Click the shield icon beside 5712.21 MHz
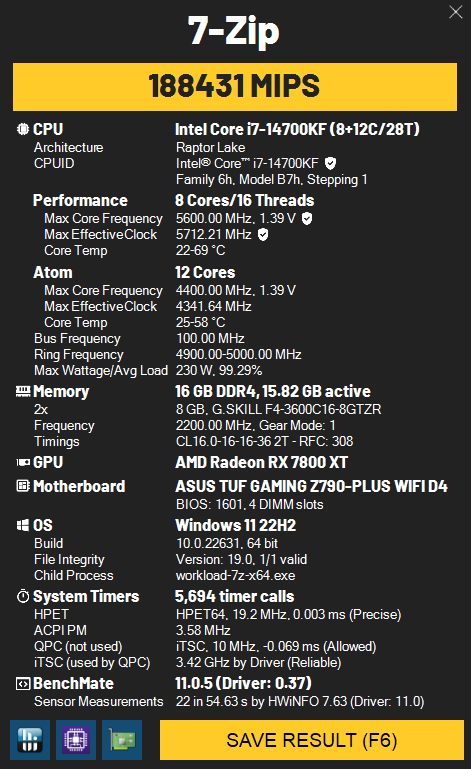Viewport: 471px width, 769px height. click(263, 234)
